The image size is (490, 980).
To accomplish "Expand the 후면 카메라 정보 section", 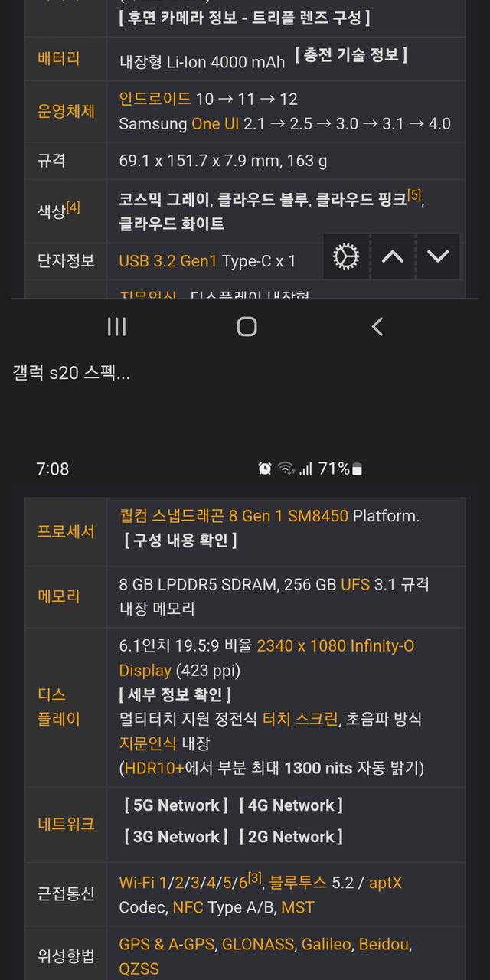I will coord(244,18).
